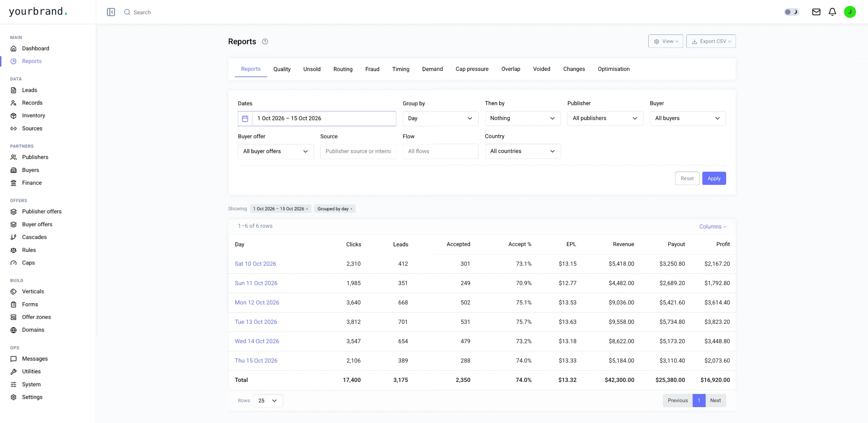Switch to the Fraud tab
The width and height of the screenshot is (868, 423).
[372, 69]
